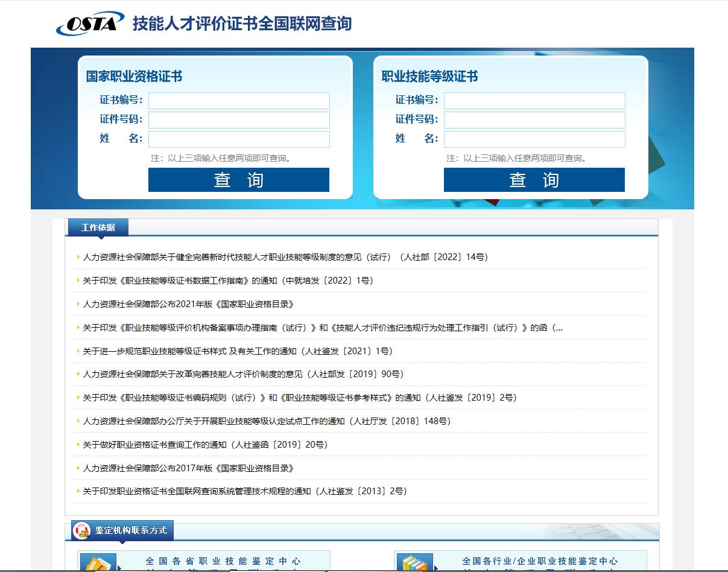Click the arrow marker beside the 2013 notice link
This screenshot has width=728, height=572.
coord(77,491)
